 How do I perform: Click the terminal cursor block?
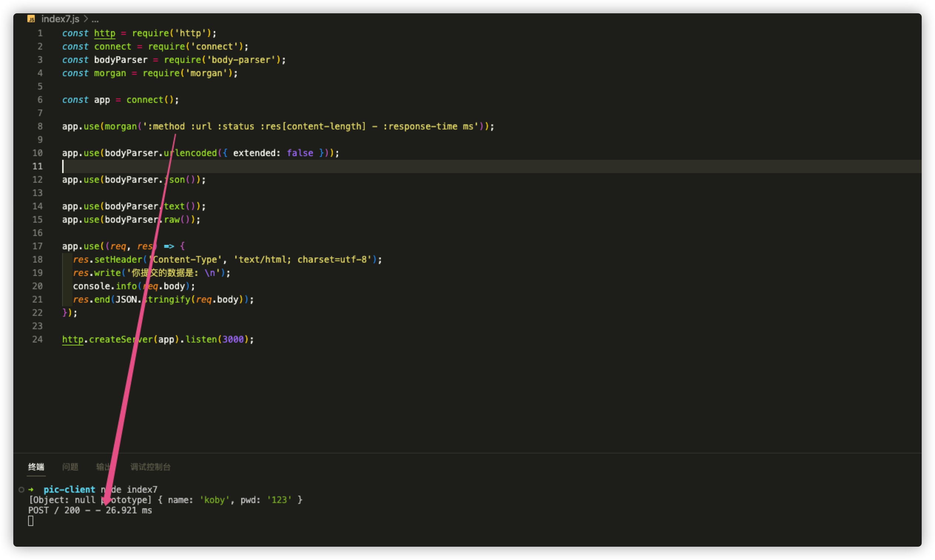[x=31, y=521]
